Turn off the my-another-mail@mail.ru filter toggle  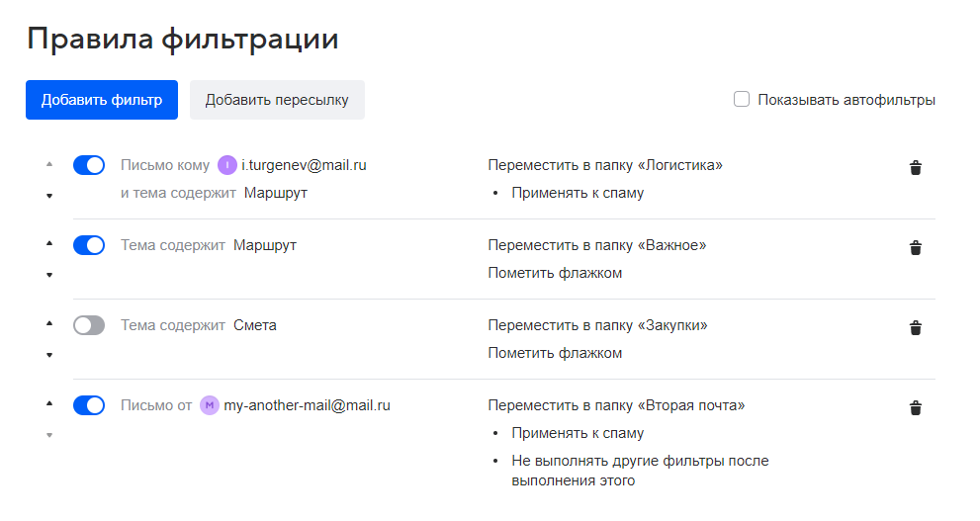89,405
